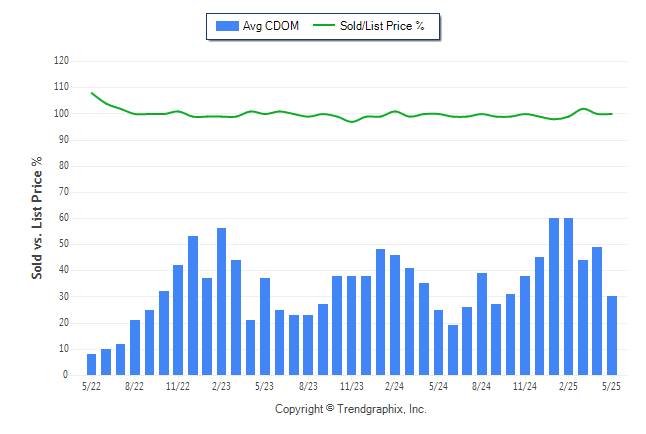646x434 pixels.
Task: Click the 120 y-axis label
Action: (x=61, y=61)
